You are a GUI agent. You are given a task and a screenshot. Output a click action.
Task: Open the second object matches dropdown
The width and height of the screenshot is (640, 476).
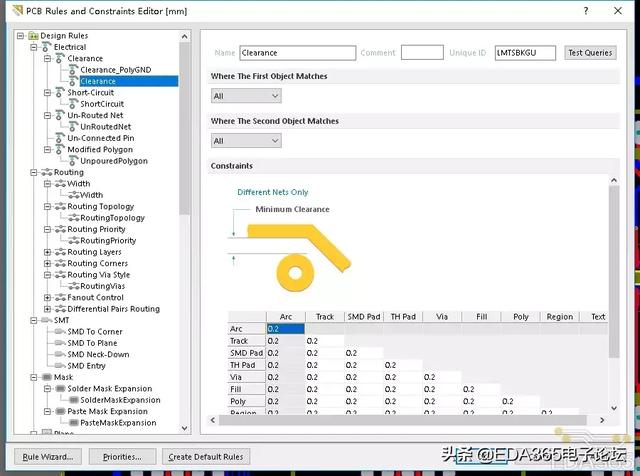point(246,141)
